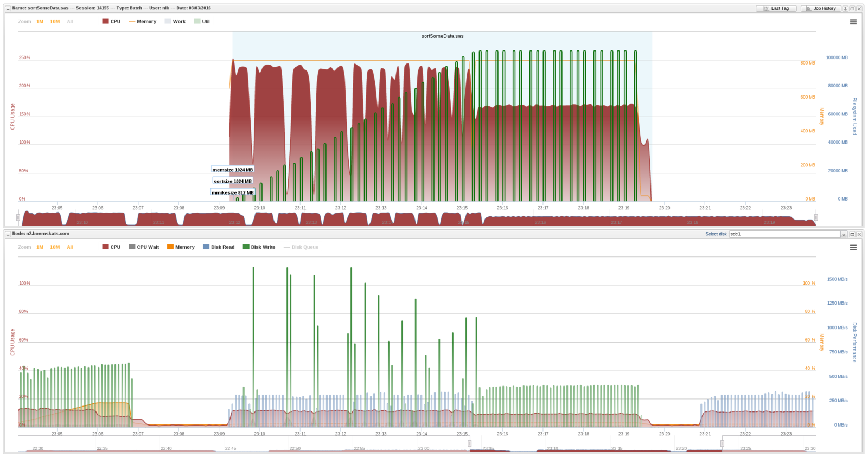Open the job chart hamburger menu

coord(853,22)
